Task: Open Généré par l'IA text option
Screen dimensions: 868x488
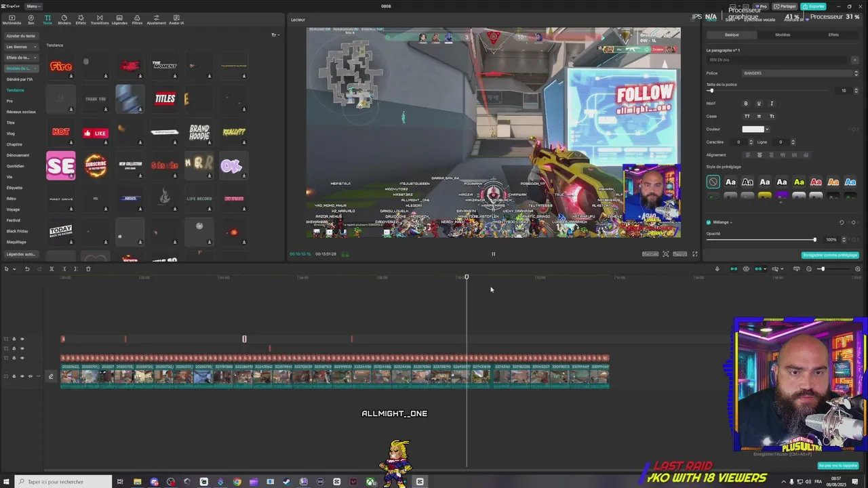Action: click(x=20, y=79)
